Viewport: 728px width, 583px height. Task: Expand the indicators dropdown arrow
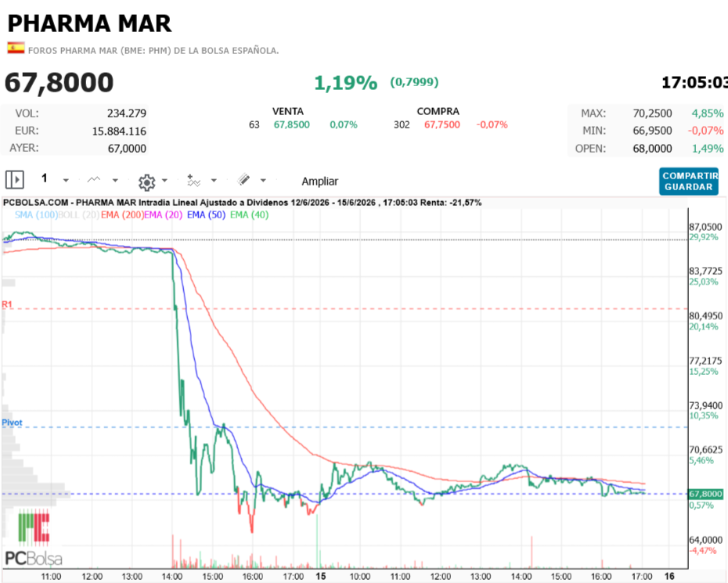coord(214,181)
